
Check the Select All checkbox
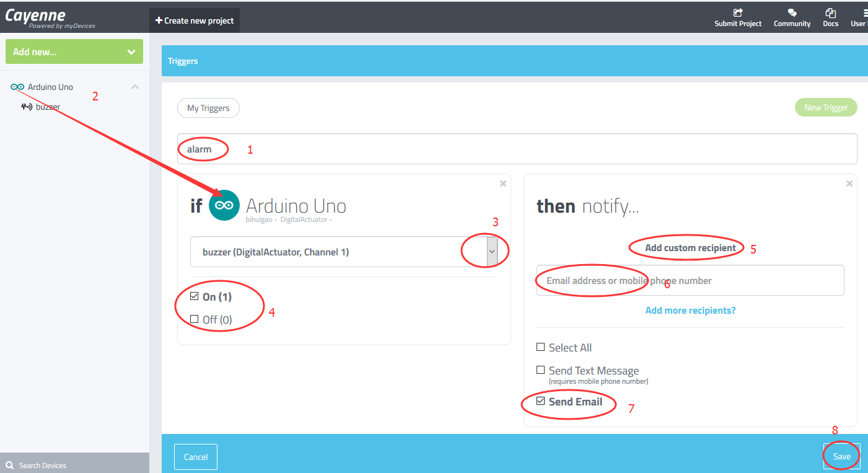click(x=541, y=347)
